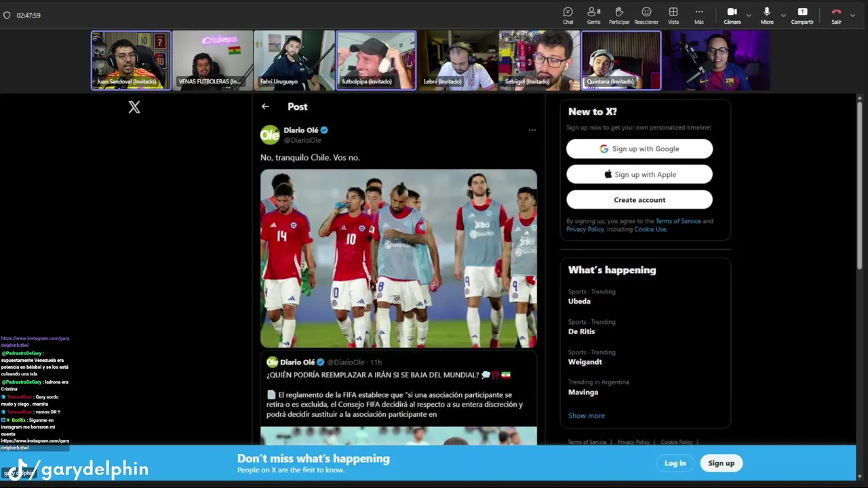Image resolution: width=868 pixels, height=488 pixels.
Task: Select VENAS FUTBOLERAS video tile
Action: tap(212, 60)
